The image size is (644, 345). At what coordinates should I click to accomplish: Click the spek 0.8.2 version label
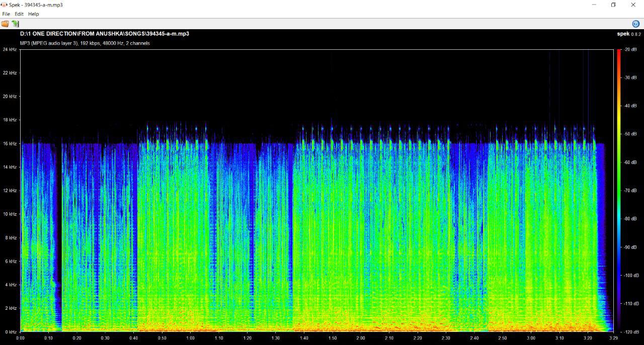[x=629, y=34]
